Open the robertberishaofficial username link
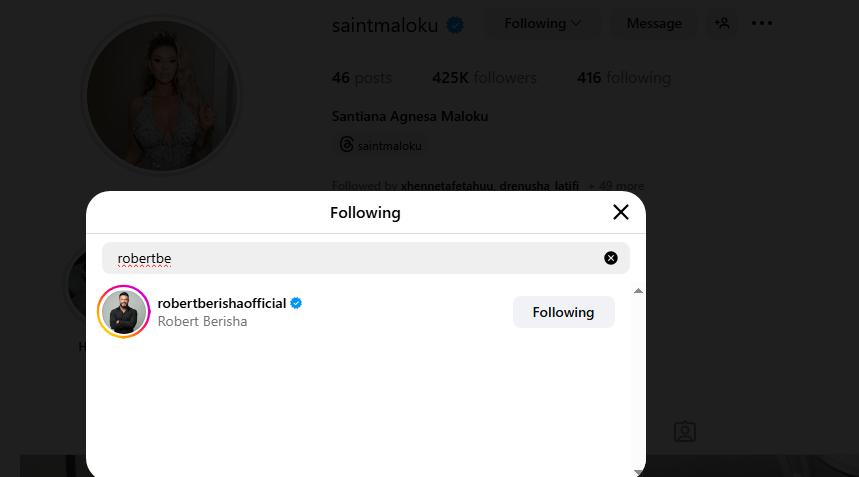Screen dimensions: 859x477 click(x=222, y=303)
